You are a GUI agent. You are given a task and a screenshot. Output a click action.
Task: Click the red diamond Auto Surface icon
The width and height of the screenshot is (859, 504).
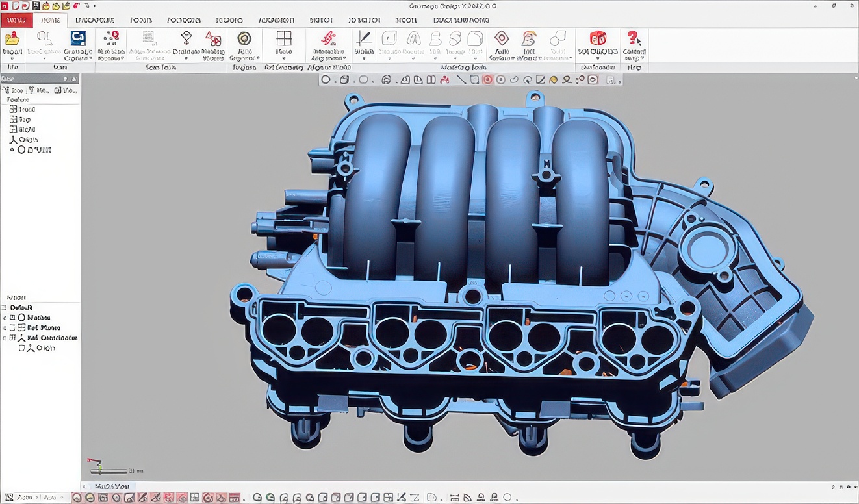point(501,38)
